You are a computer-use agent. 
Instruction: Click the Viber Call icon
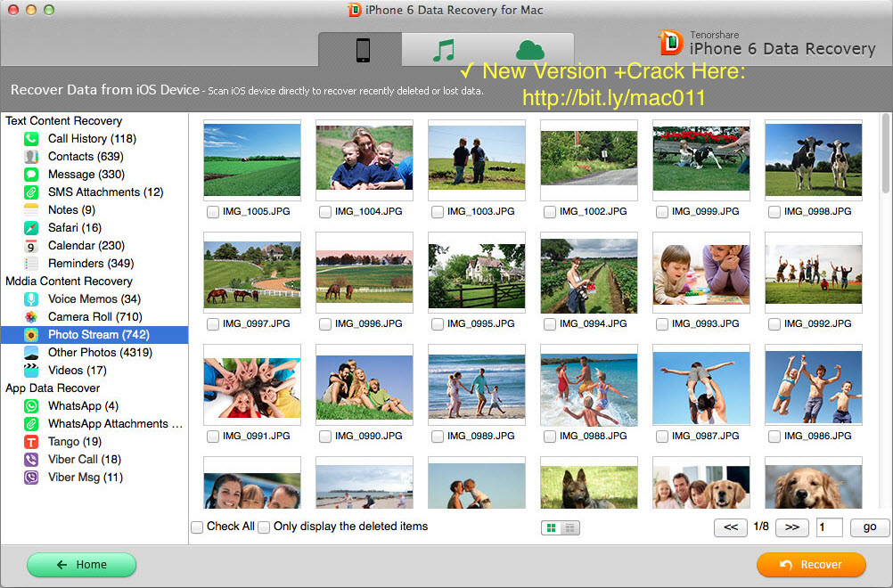point(31,460)
